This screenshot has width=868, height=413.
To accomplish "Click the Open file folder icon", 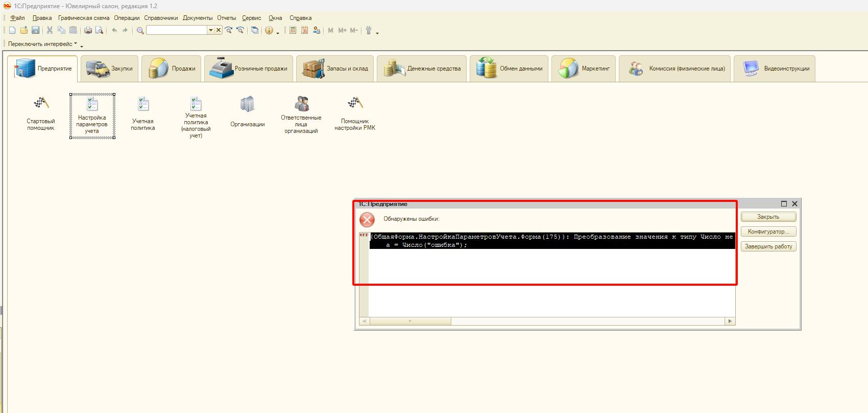I will coord(23,30).
